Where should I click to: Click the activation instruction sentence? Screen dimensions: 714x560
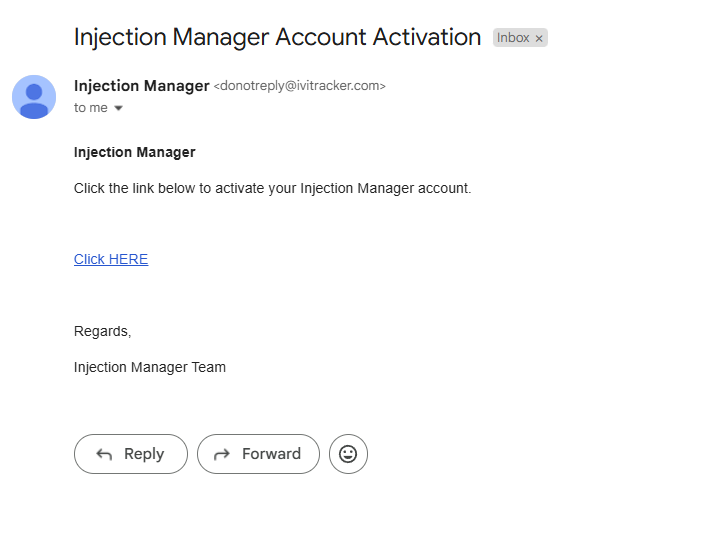click(272, 188)
